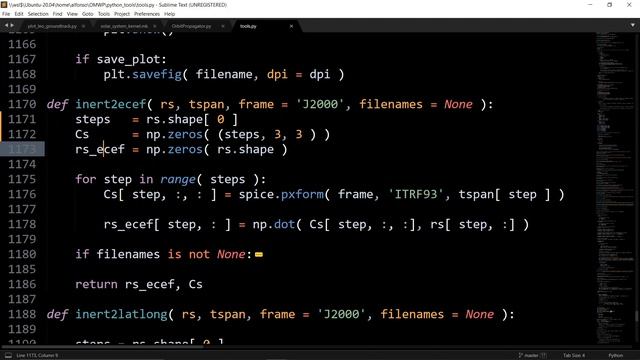Change the Tab Size setting
The height and width of the screenshot is (360, 640).
[573, 355]
